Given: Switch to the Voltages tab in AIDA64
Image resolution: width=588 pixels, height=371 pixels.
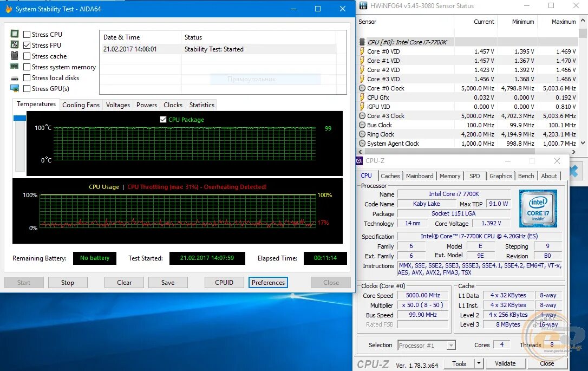Looking at the screenshot, I should coord(117,105).
